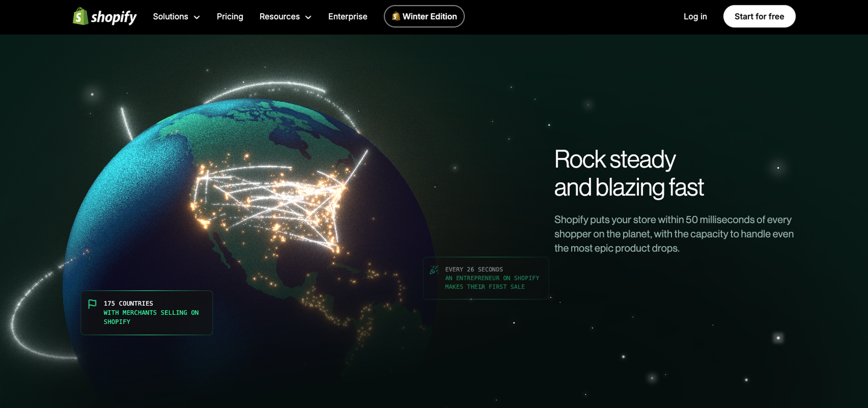Expand the Resources dropdown chevron
The width and height of the screenshot is (868, 408).
[x=308, y=17]
